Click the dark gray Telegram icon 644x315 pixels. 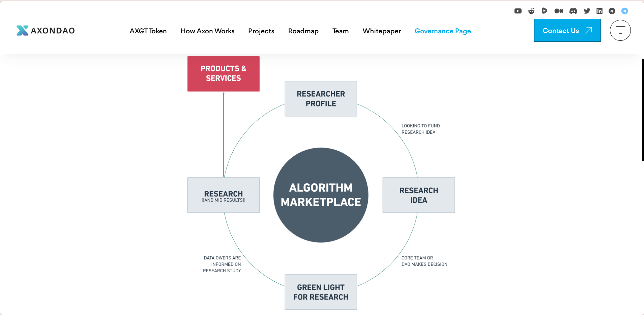pyautogui.click(x=612, y=11)
